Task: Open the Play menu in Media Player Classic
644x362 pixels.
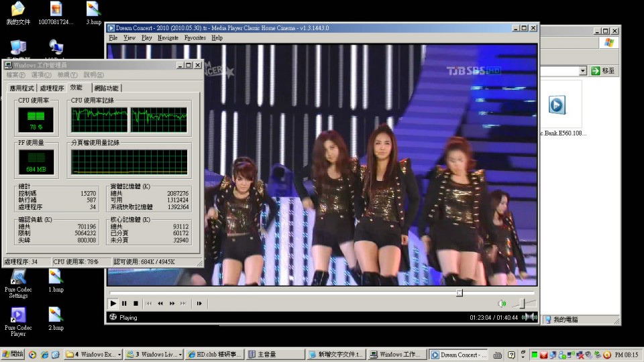Action: tap(146, 38)
